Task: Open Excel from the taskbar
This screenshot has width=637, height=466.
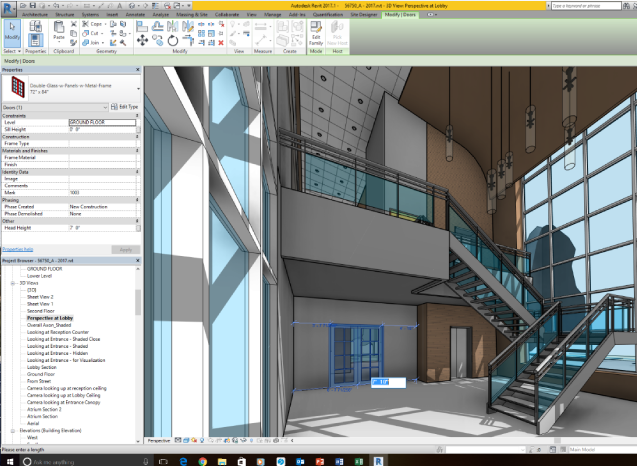Action: (359, 461)
